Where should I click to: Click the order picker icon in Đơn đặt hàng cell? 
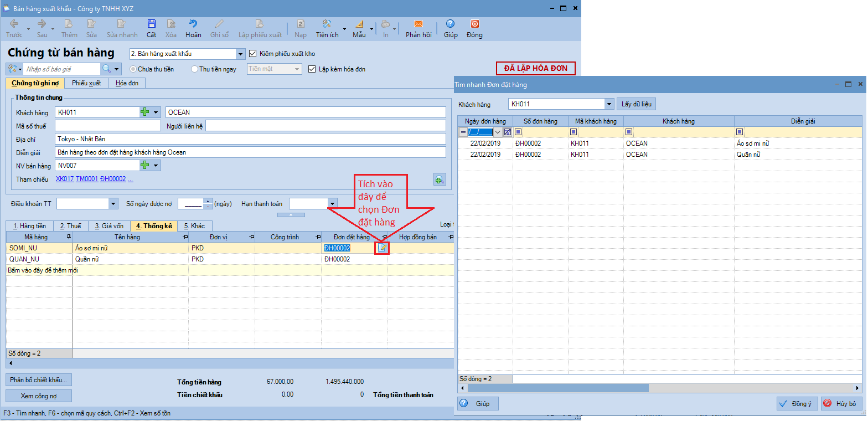382,248
